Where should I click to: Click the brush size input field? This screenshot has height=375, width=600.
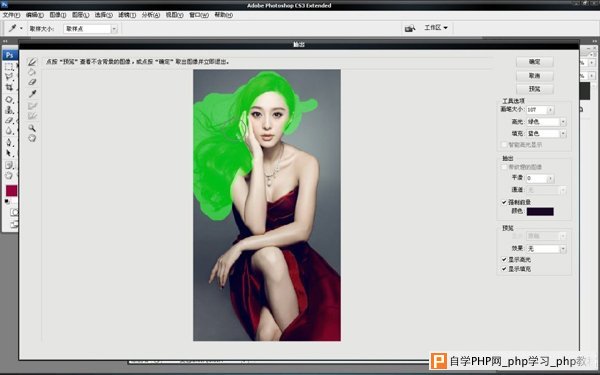(536, 110)
